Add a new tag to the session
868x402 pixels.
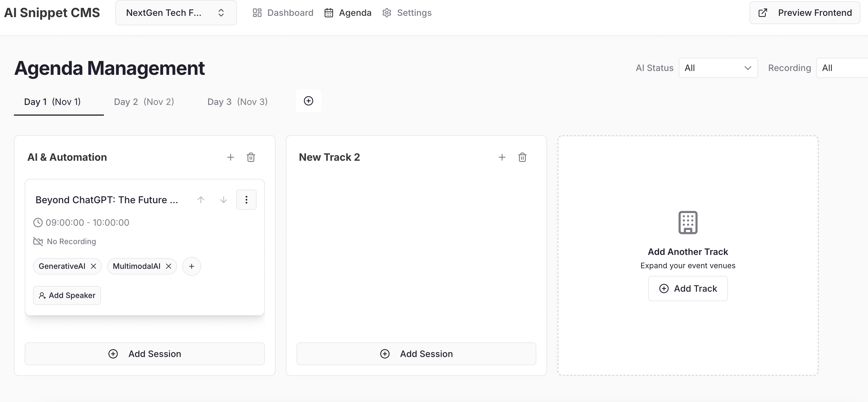click(191, 266)
